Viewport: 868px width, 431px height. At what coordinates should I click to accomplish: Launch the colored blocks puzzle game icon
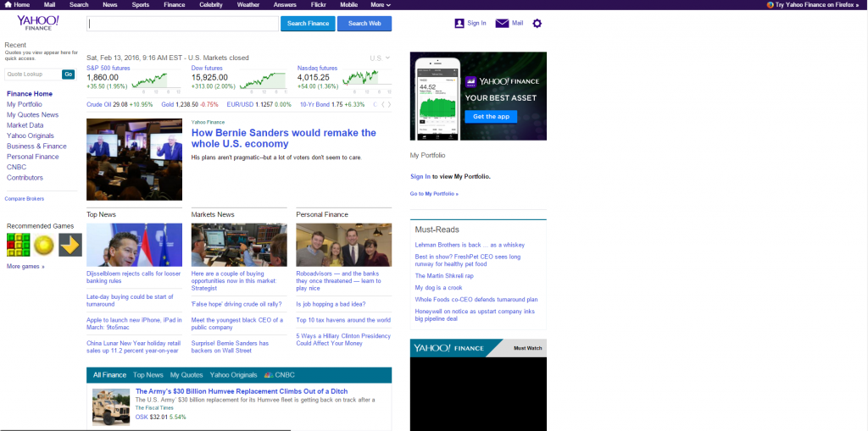19,245
